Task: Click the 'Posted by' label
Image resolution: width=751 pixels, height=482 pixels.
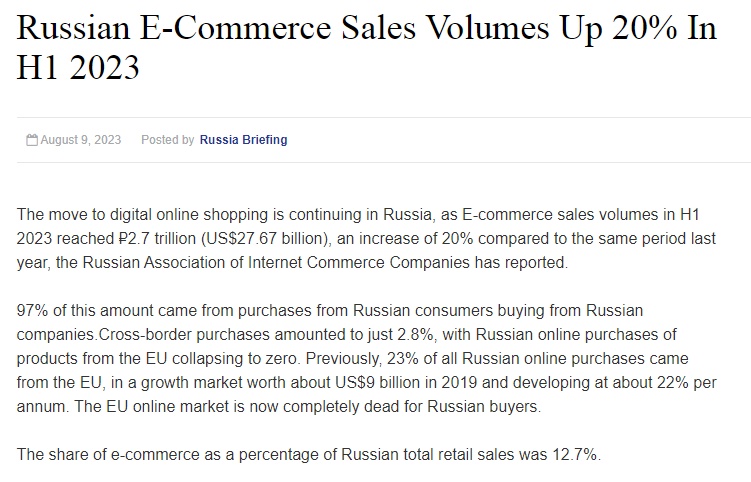Action: pyautogui.click(x=168, y=140)
